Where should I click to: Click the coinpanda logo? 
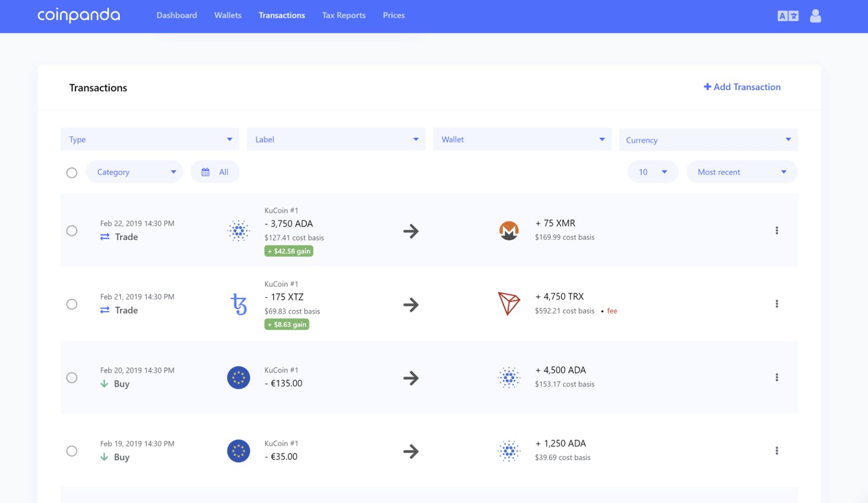(x=79, y=15)
